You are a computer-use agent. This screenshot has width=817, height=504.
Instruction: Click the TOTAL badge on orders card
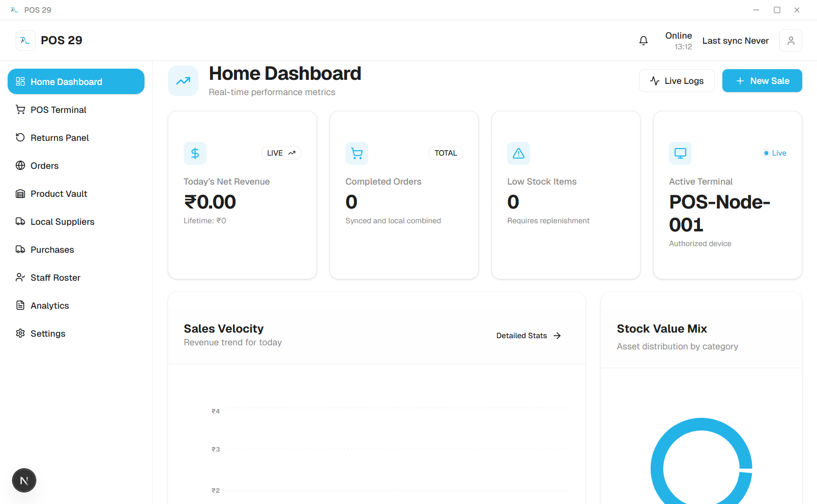tap(446, 153)
